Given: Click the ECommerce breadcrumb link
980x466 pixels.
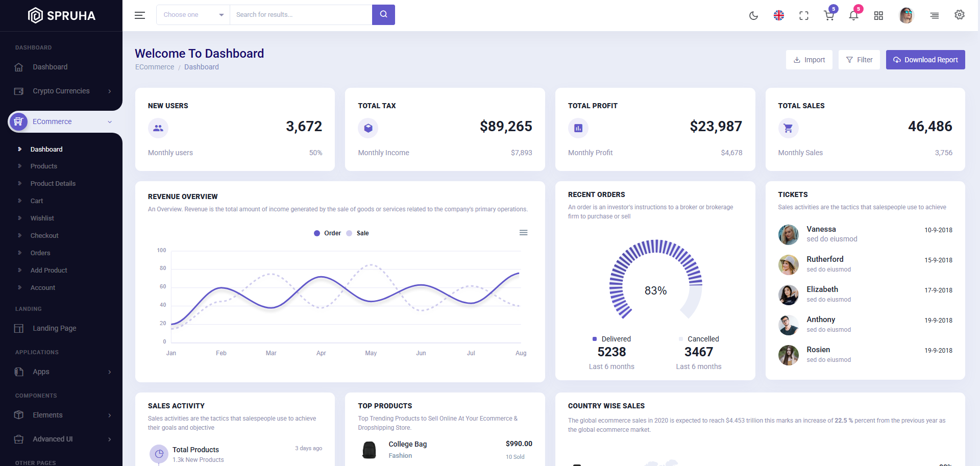Looking at the screenshot, I should click(x=155, y=67).
